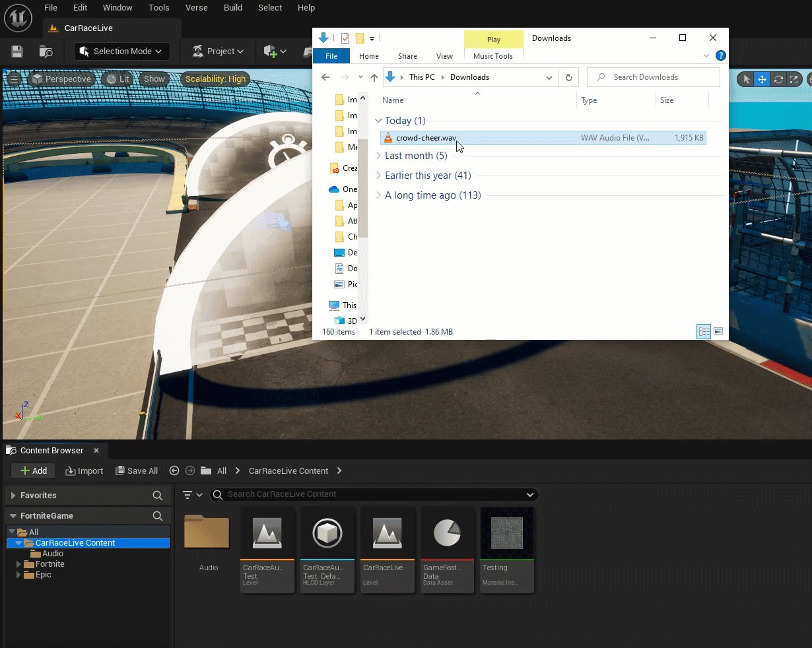Image resolution: width=812 pixels, height=648 pixels.
Task: Click the Scalability: High viewport button
Action: click(215, 79)
